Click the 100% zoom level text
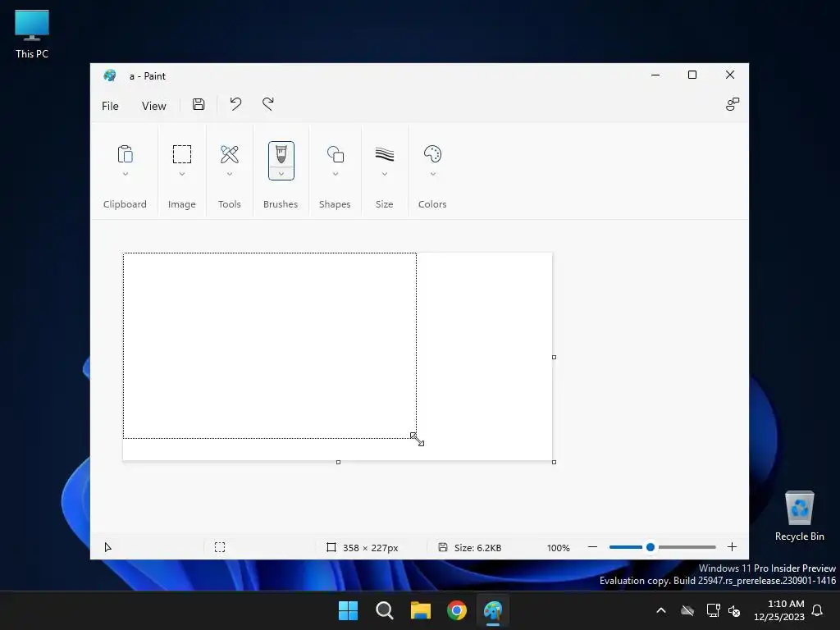 click(x=558, y=547)
